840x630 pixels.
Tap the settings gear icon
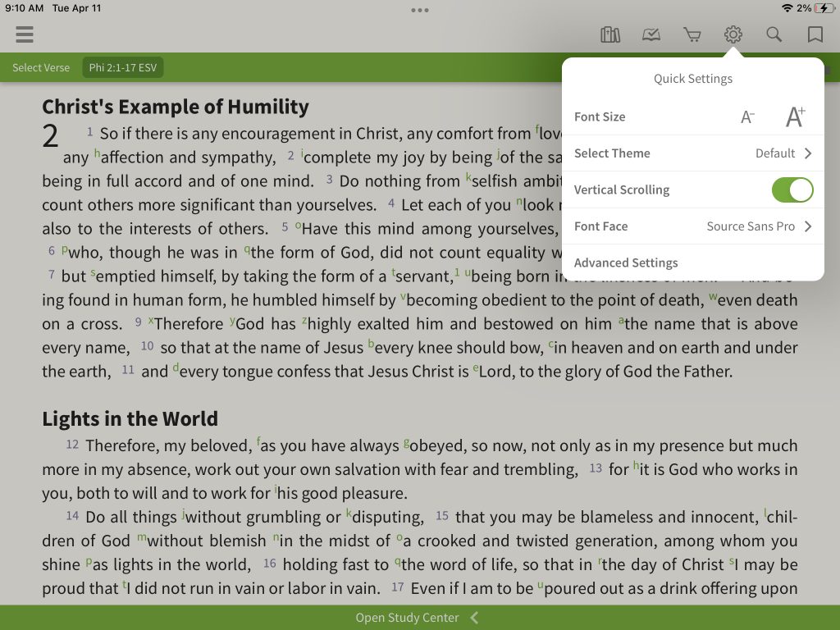click(733, 34)
